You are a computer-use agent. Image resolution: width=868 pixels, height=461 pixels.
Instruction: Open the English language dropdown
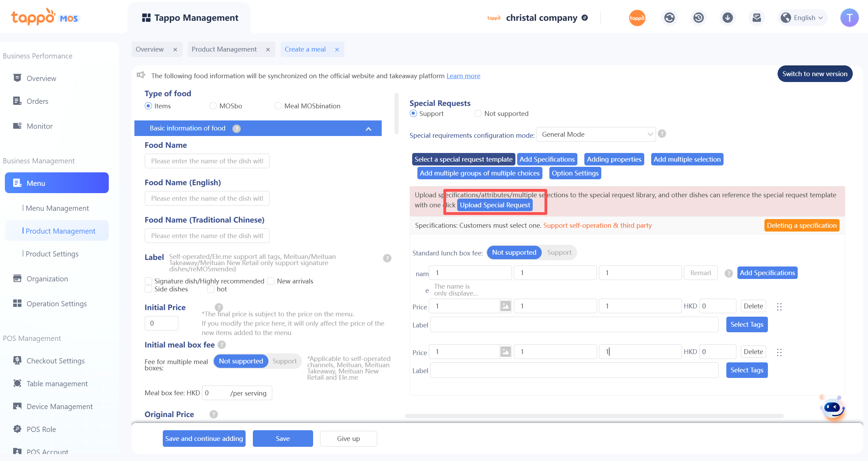[804, 18]
